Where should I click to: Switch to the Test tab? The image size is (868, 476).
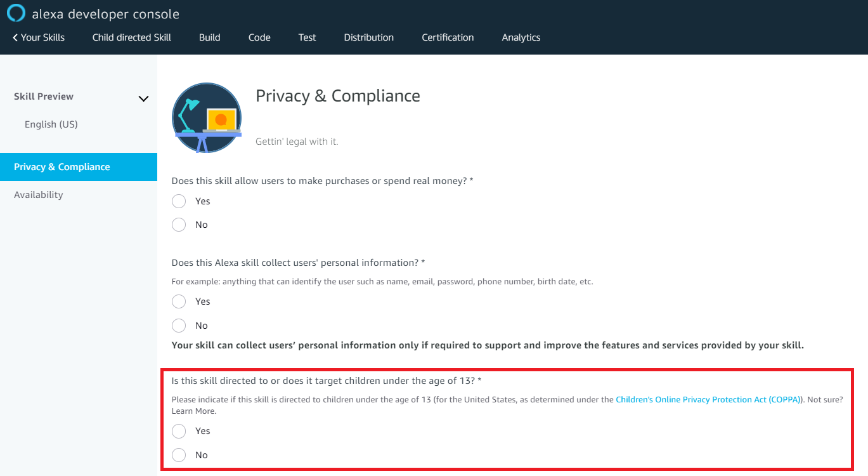(x=307, y=37)
